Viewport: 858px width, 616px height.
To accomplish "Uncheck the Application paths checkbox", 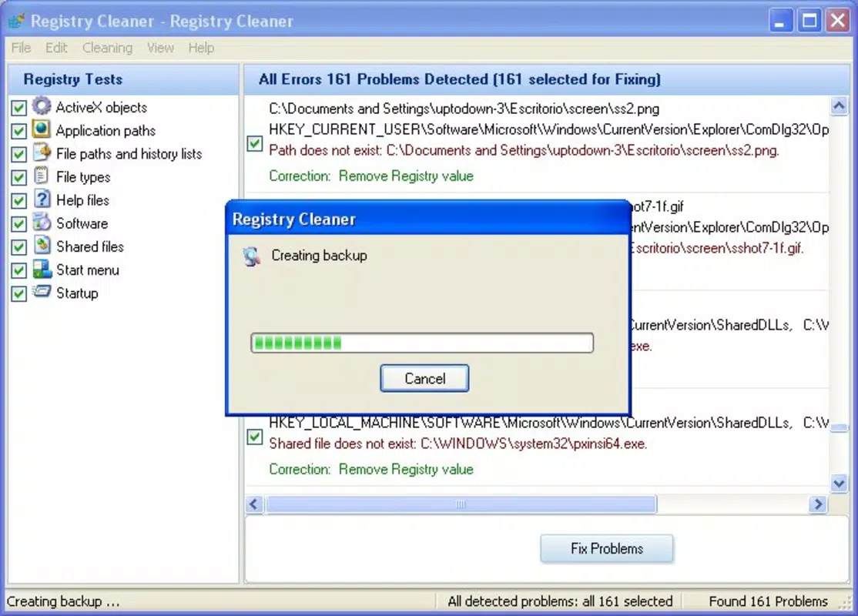I will click(x=18, y=132).
